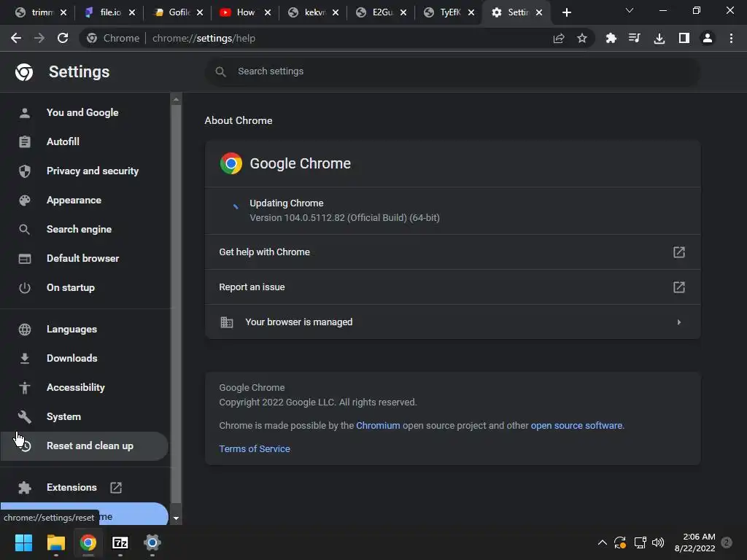Switch to the file.io tab

click(x=111, y=12)
